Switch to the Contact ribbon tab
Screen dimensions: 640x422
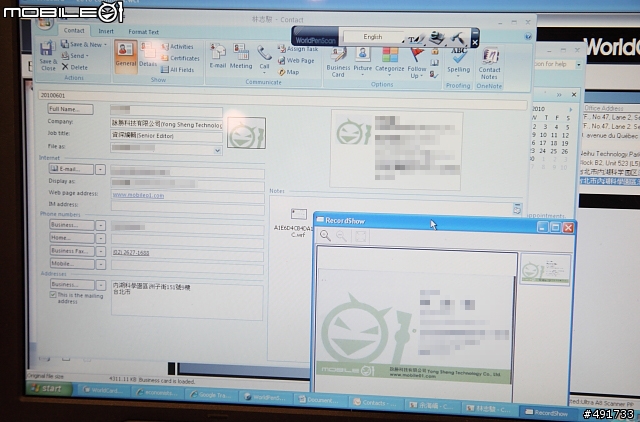74,30
